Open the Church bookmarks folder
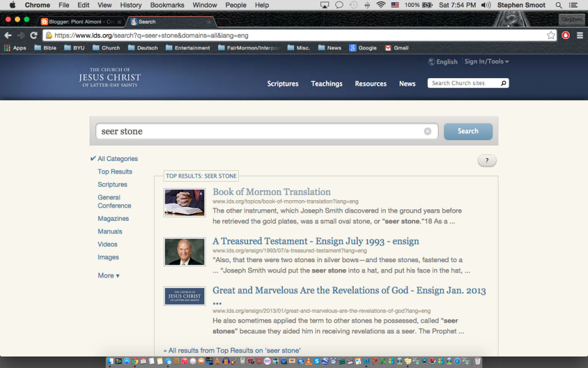The width and height of the screenshot is (588, 368). click(x=106, y=48)
